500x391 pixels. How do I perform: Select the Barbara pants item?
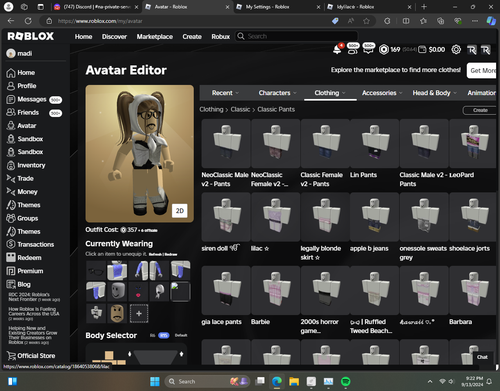click(473, 296)
